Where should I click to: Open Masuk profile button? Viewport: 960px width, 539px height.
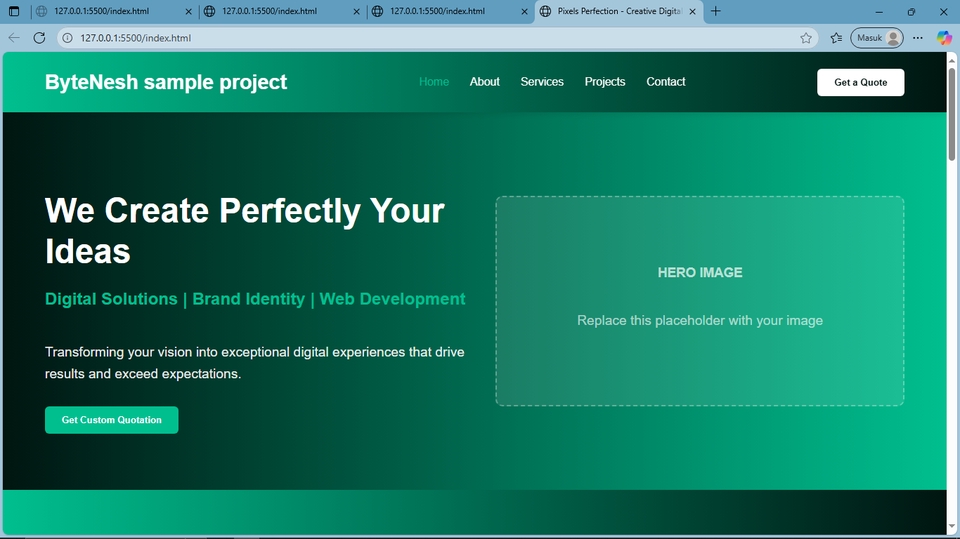click(877, 38)
